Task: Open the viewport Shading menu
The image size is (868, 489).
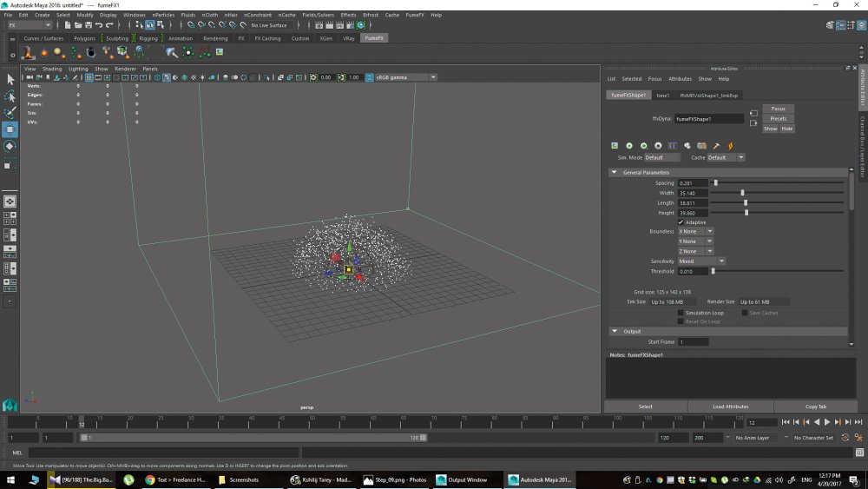Action: (52, 69)
